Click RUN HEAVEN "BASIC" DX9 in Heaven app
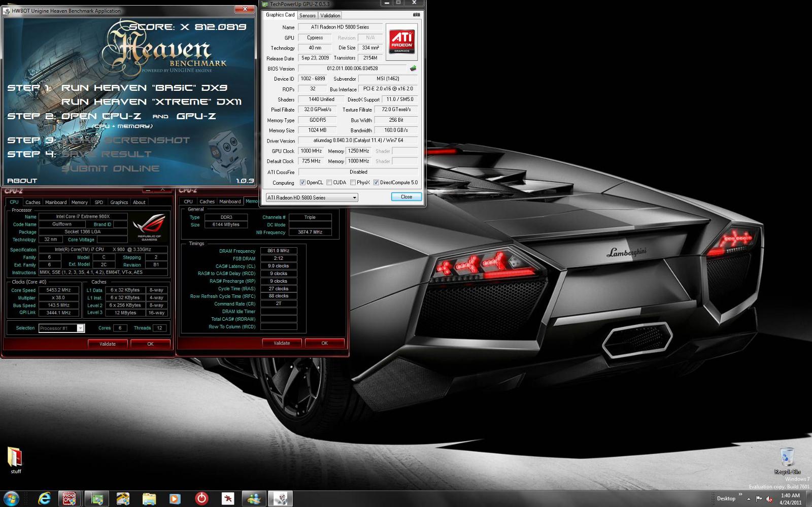The width and height of the screenshot is (812, 507). tap(144, 88)
